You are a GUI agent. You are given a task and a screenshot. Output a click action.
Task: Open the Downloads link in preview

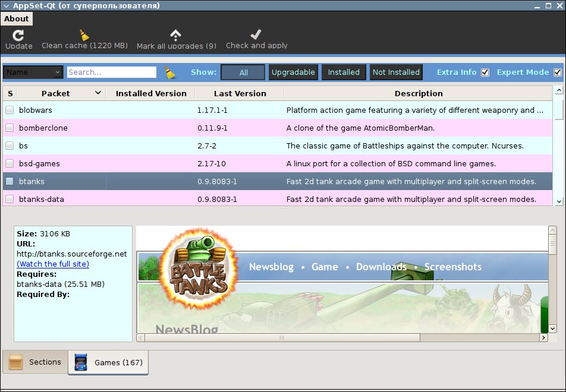coord(381,267)
